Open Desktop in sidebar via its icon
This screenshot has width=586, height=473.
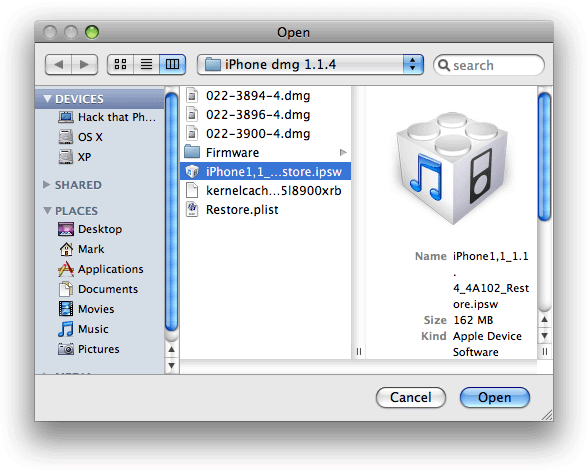pos(66,229)
